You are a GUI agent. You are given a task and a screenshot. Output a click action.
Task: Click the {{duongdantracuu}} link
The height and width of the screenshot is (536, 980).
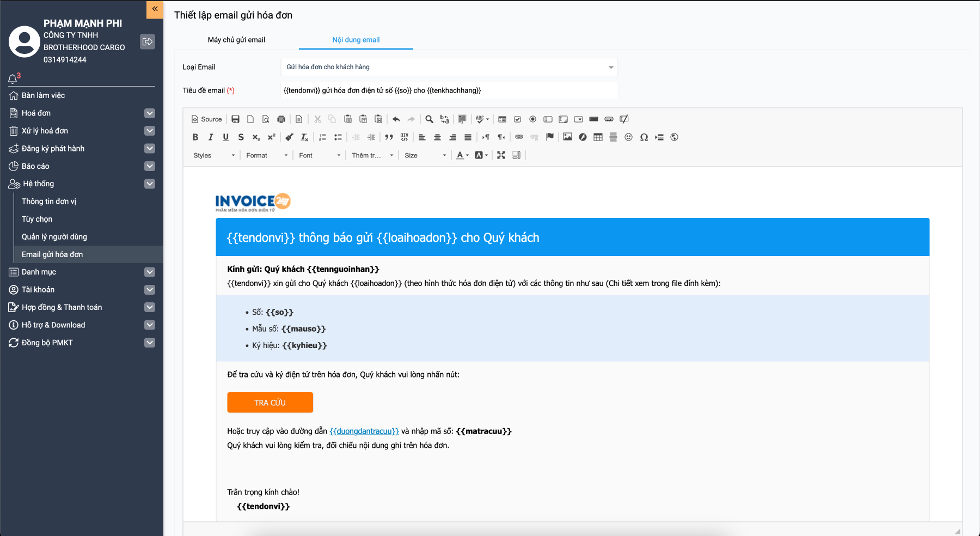pyautogui.click(x=364, y=431)
